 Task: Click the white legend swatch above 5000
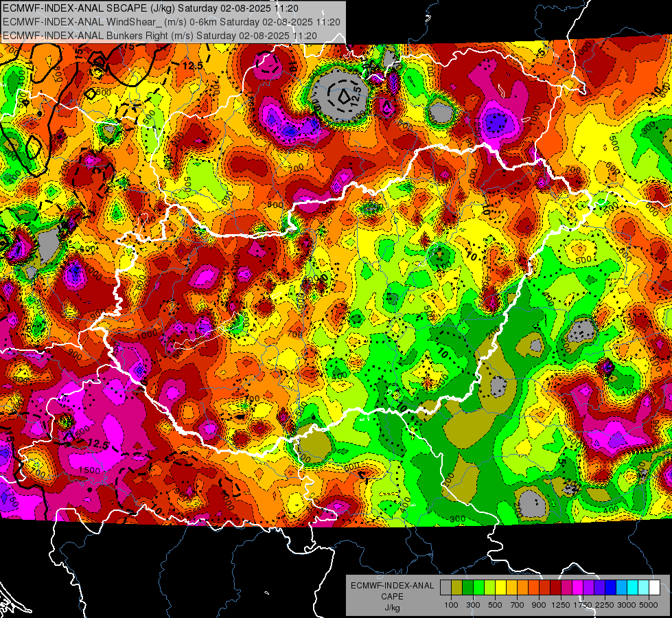pos(655,587)
